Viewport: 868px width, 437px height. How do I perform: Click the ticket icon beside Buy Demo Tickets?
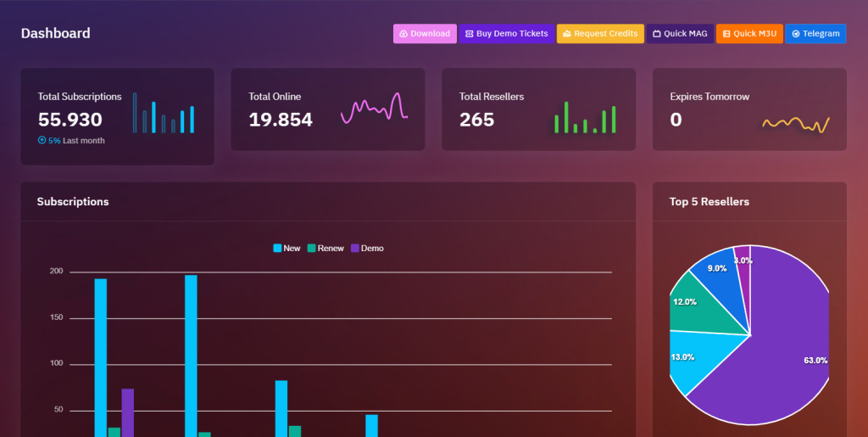click(x=469, y=34)
